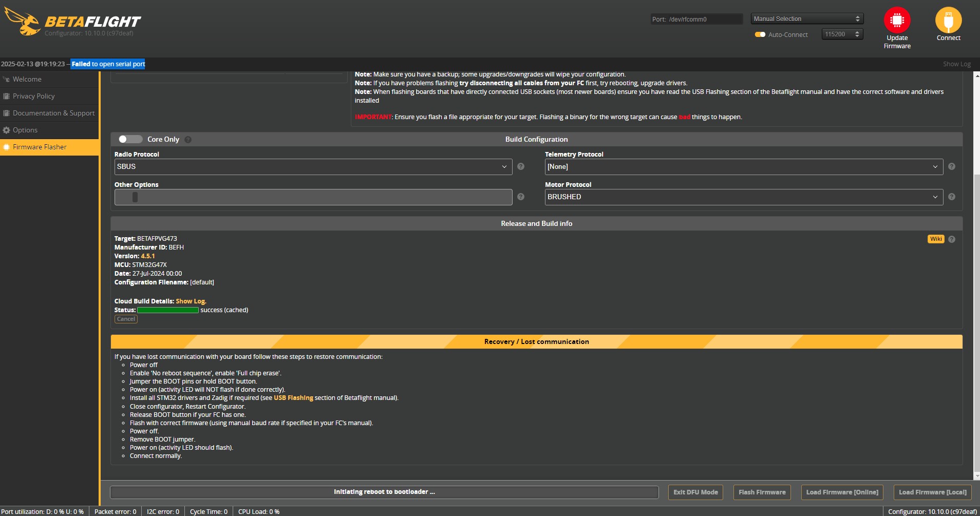Click Show Log in the top bar
This screenshot has height=516, width=980.
click(956, 64)
